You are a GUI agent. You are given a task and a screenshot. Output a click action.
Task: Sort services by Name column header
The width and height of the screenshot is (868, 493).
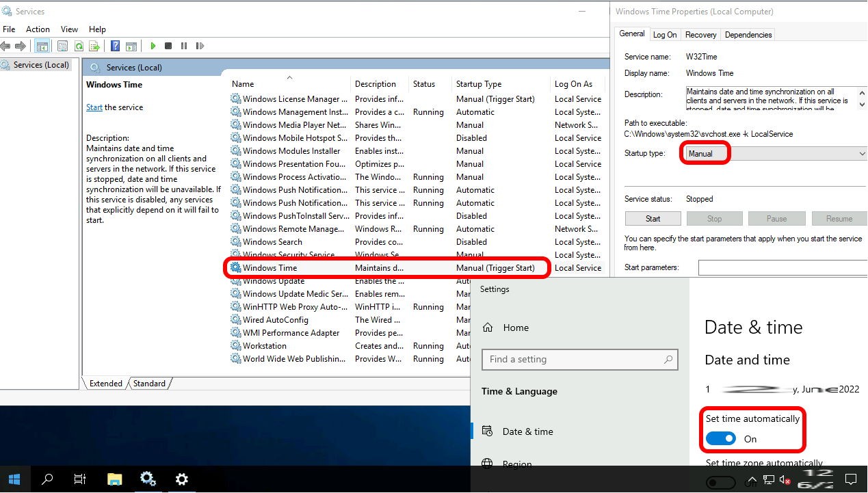(x=243, y=84)
